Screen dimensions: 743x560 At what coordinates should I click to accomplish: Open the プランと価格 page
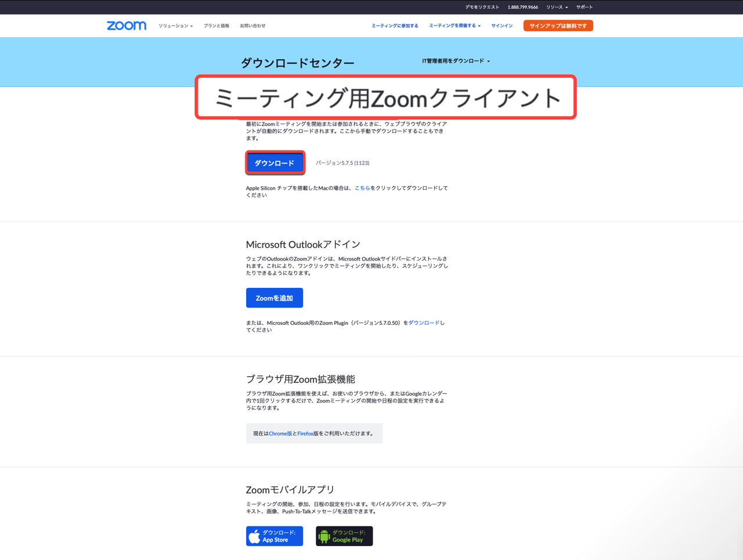coord(217,26)
